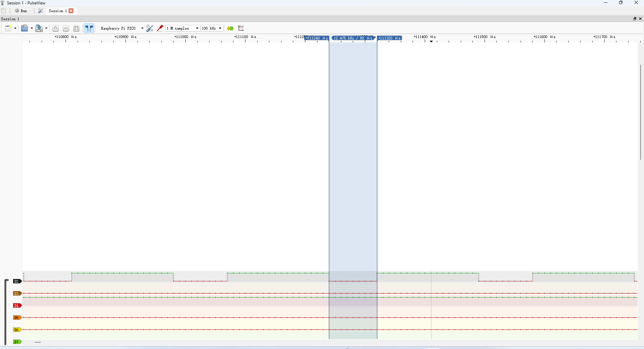Expand the New Session dropdown arrow
This screenshot has height=349, width=644.
pyautogui.click(x=15, y=28)
